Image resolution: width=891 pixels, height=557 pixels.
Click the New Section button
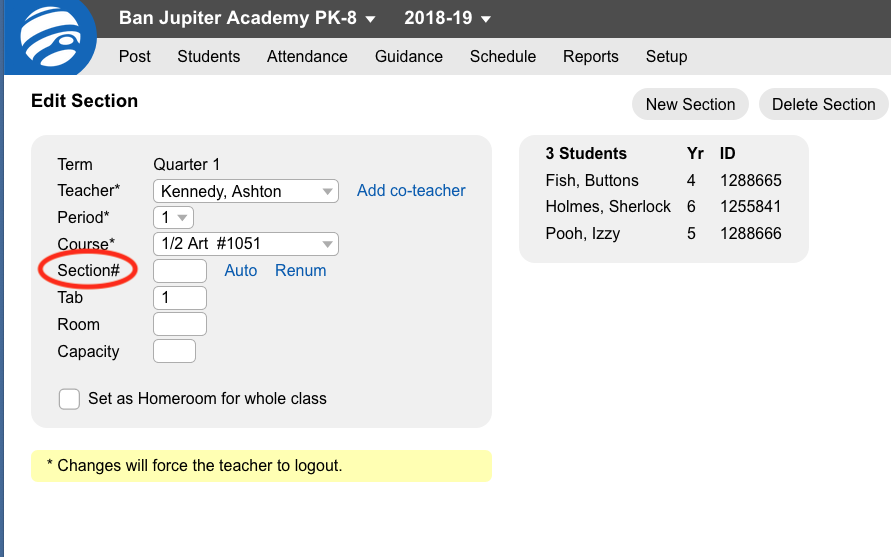pos(690,104)
